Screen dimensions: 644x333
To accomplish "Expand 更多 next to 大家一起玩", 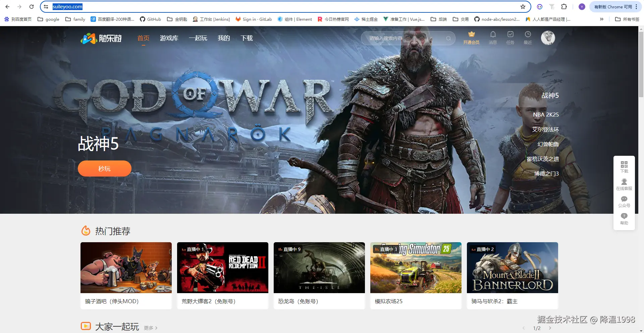I will 151,328.
